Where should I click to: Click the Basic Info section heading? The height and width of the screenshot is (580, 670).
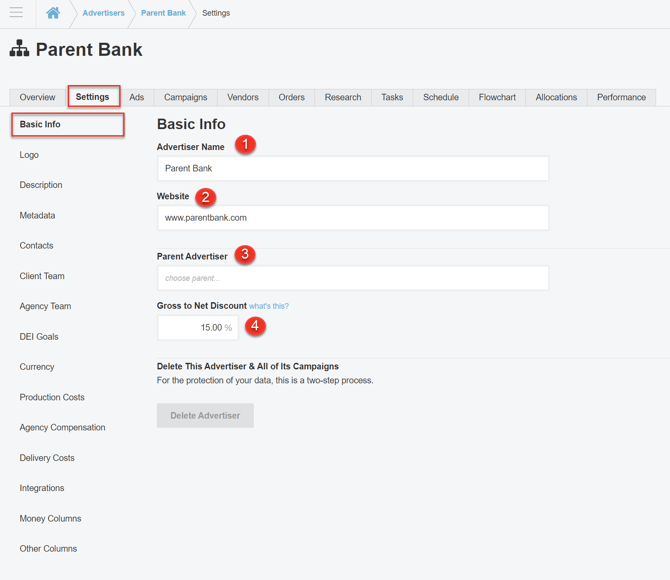(191, 124)
